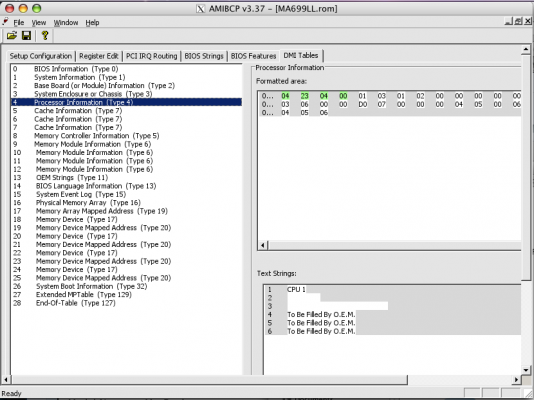Select Memory Device entry number 22

point(126,253)
